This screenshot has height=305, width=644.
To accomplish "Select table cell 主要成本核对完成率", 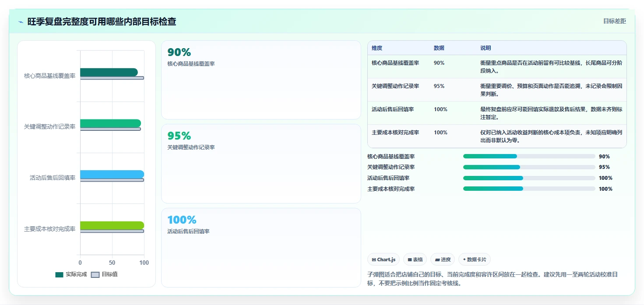I will click(x=395, y=133).
